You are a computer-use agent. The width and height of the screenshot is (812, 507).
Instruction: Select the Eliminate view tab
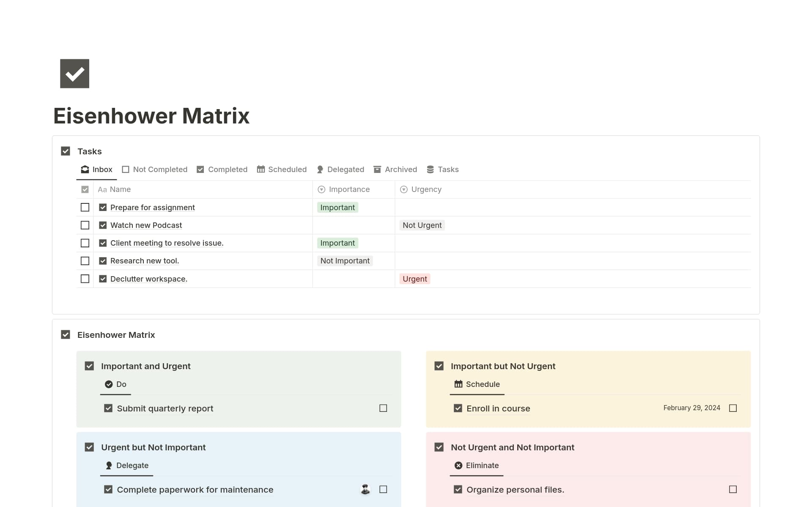pos(477,466)
